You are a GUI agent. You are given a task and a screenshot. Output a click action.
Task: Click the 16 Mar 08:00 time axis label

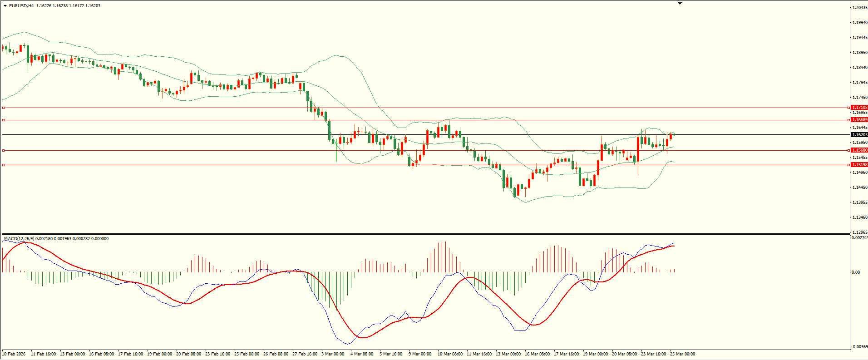(537, 354)
